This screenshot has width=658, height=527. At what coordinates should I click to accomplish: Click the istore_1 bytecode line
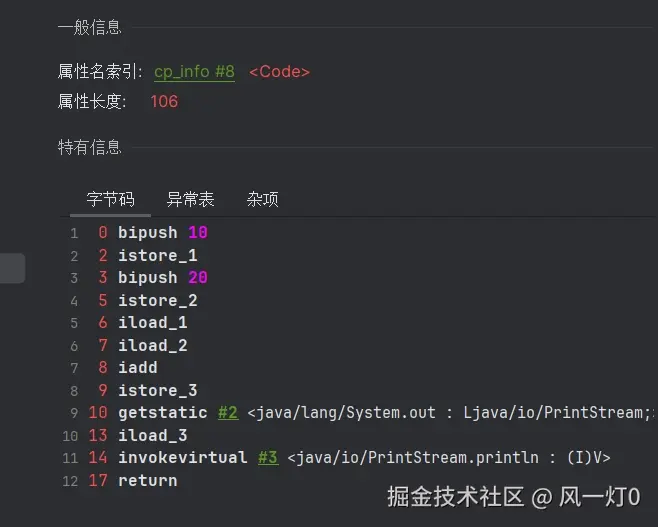tap(157, 256)
